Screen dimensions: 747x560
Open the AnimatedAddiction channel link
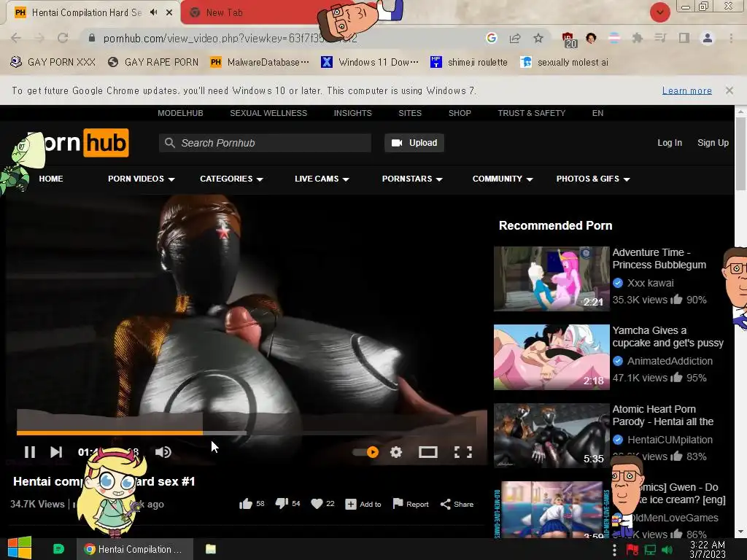(x=670, y=361)
